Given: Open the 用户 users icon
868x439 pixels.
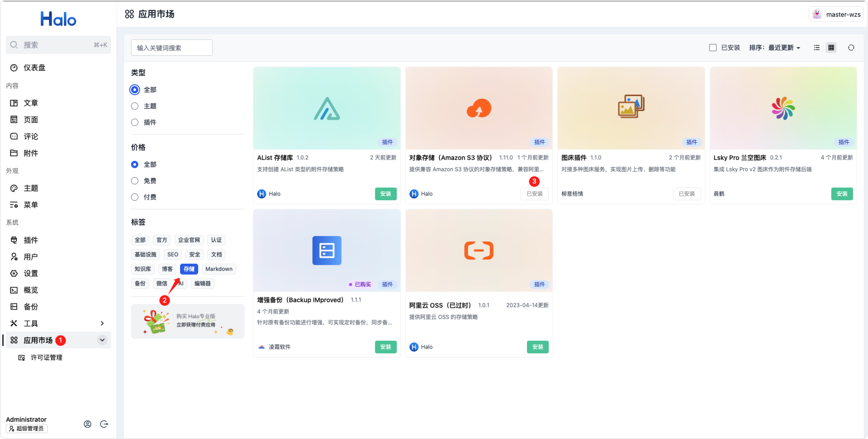Looking at the screenshot, I should [x=14, y=257].
